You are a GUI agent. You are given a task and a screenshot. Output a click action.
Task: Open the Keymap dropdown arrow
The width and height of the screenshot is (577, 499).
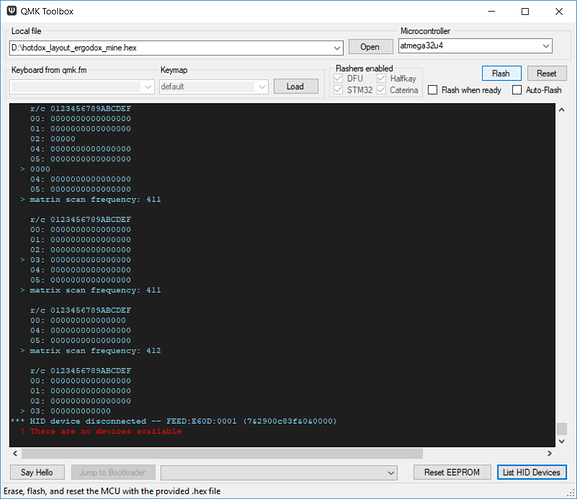(x=262, y=87)
